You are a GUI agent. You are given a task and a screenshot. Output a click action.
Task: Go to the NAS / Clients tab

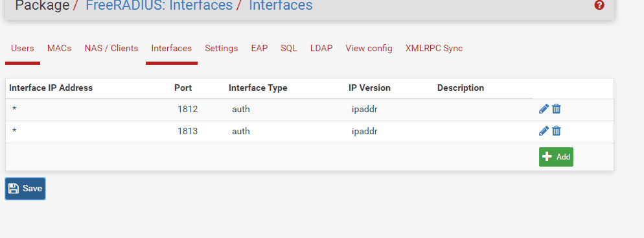click(x=111, y=49)
